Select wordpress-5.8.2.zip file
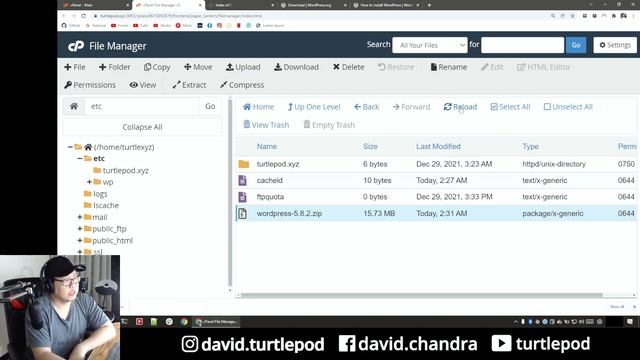Image resolution: width=640 pixels, height=360 pixels. pos(436,213)
